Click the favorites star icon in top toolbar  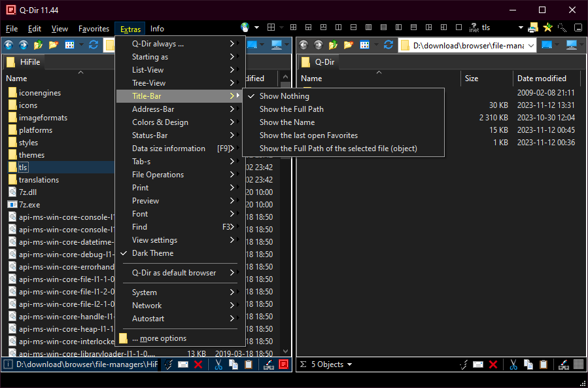pos(547,28)
